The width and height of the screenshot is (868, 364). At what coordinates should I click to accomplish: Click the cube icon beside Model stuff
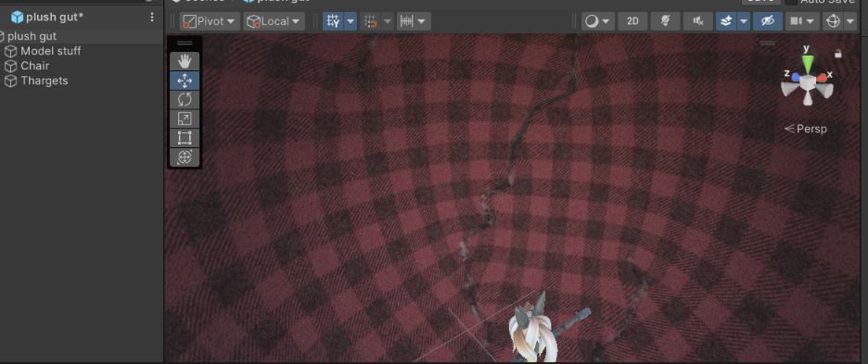10,52
